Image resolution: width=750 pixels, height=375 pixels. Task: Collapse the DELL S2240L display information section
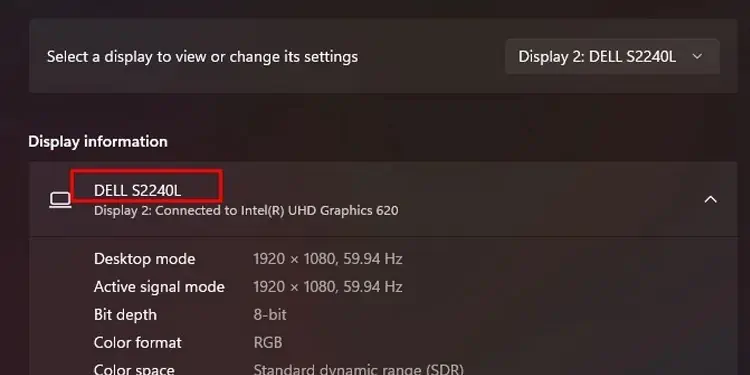tap(711, 199)
